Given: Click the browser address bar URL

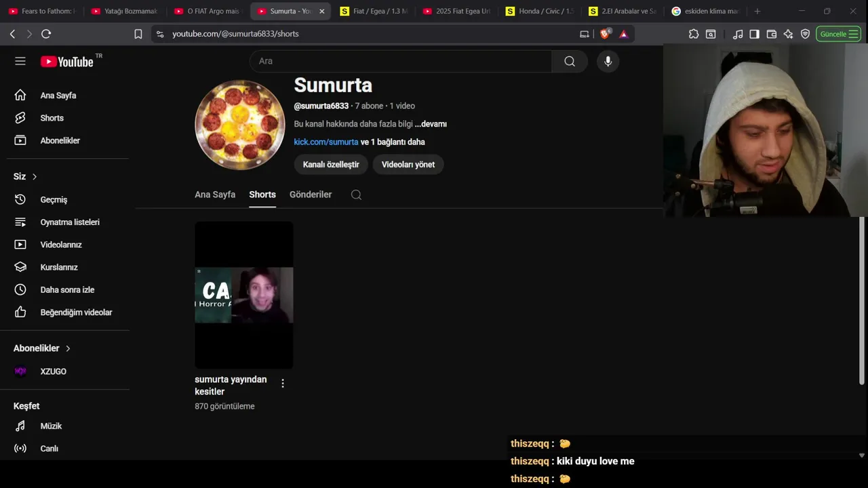Looking at the screenshot, I should coord(235,34).
